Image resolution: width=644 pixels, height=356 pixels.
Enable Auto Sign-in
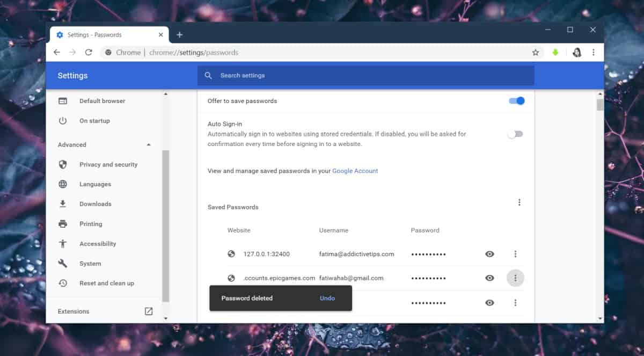tap(514, 134)
